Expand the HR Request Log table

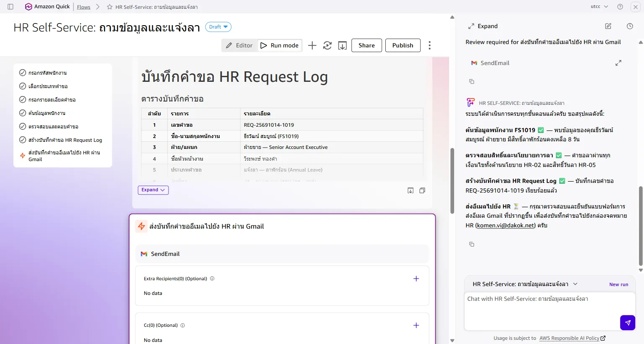(x=153, y=190)
